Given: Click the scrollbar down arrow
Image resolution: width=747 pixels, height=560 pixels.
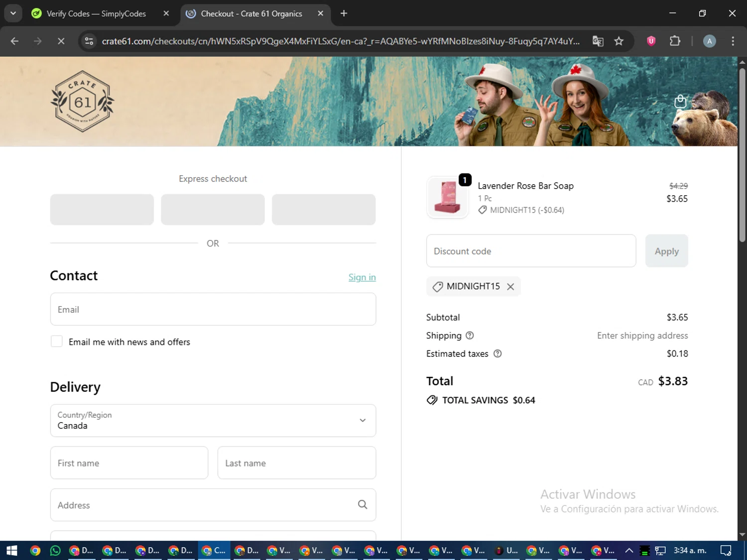Looking at the screenshot, I should (x=742, y=535).
